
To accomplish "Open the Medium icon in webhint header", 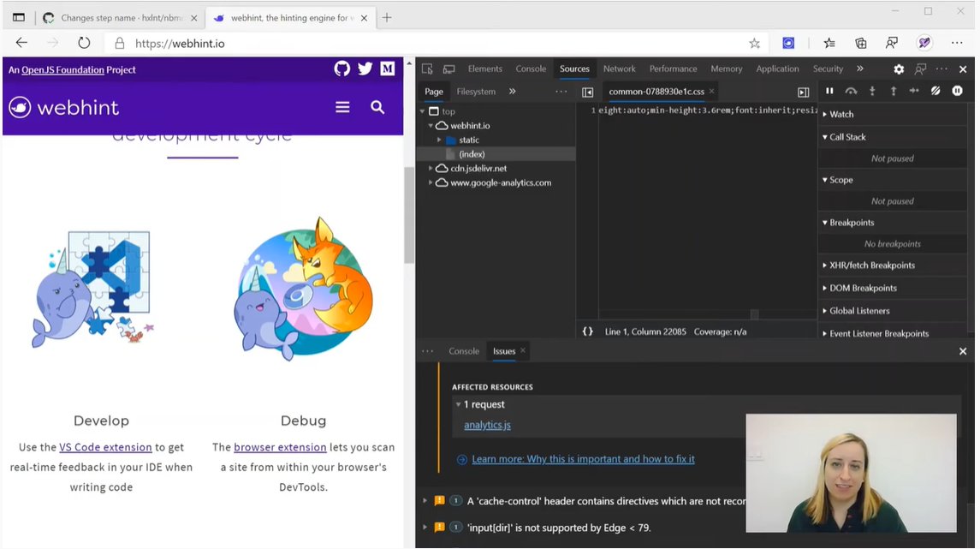I will (388, 69).
